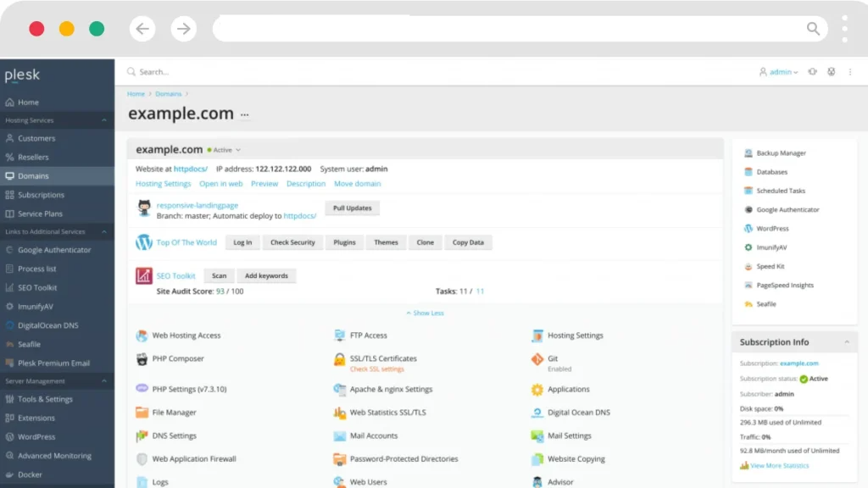
Task: Click the Pull Updates button
Action: point(352,208)
